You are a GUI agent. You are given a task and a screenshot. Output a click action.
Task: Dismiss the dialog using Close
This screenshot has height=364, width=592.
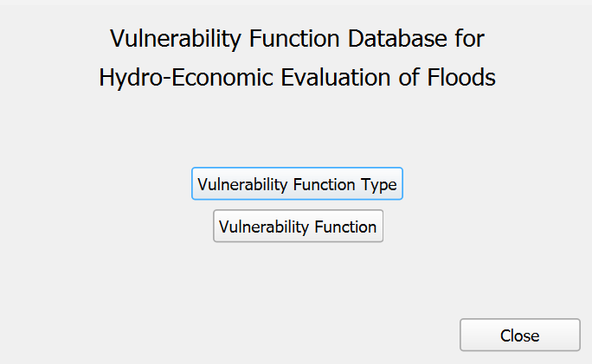pyautogui.click(x=519, y=335)
